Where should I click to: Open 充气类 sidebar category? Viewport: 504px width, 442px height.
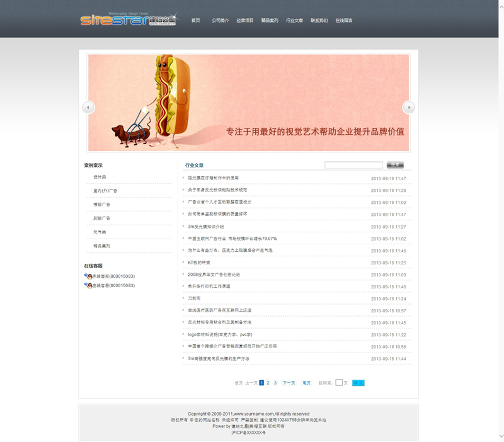tap(100, 232)
